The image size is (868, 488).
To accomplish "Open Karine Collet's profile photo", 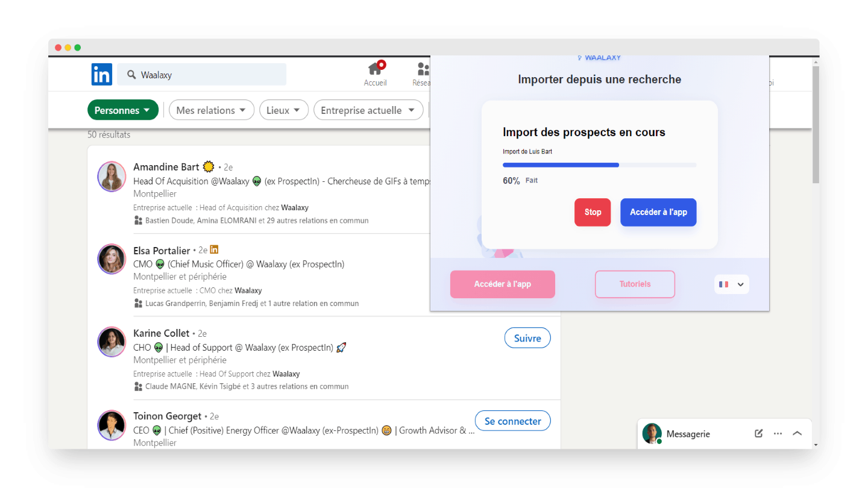I will (x=112, y=342).
